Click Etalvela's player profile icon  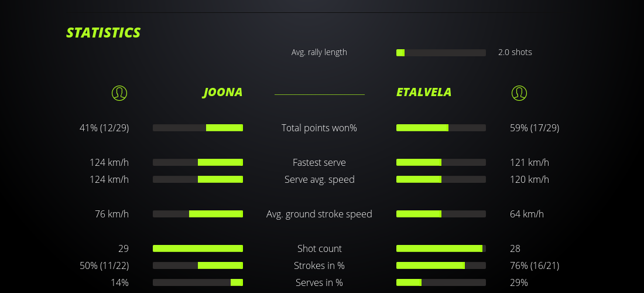pyautogui.click(x=519, y=93)
